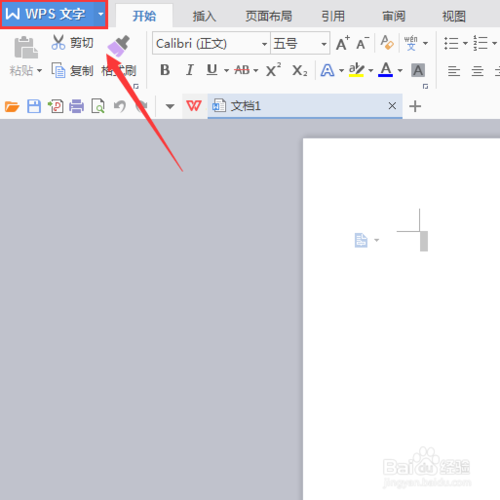Click the 复制 copy button
Screen dimensions: 500x500
72,70
